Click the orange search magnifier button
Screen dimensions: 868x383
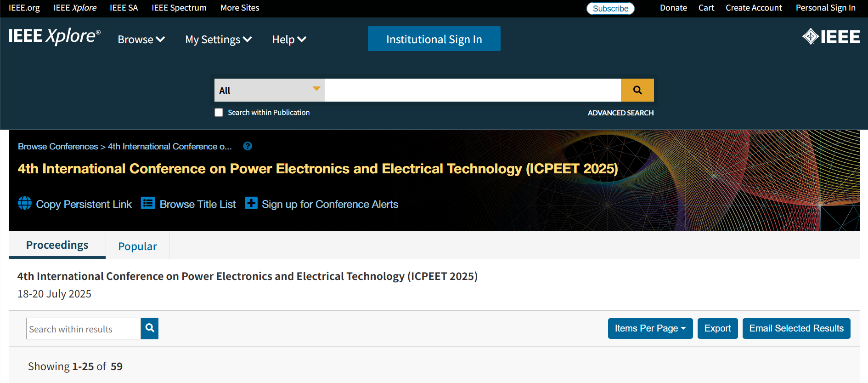tap(637, 90)
